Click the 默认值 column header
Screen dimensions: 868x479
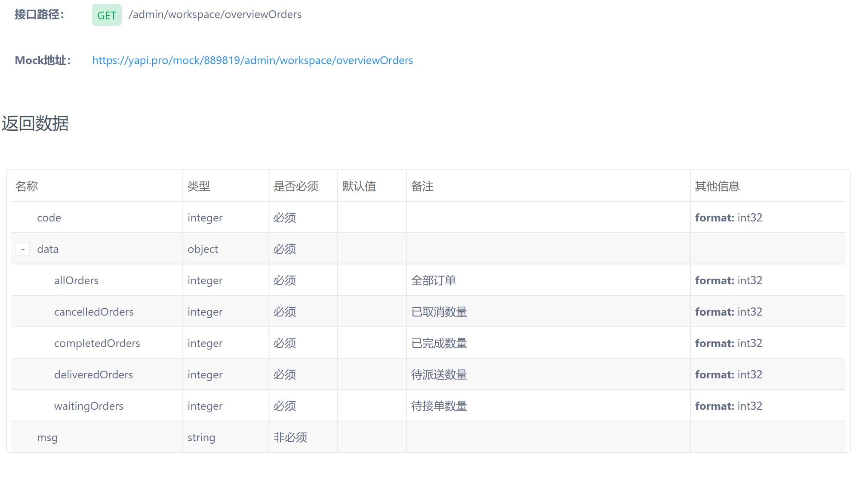pyautogui.click(x=359, y=186)
